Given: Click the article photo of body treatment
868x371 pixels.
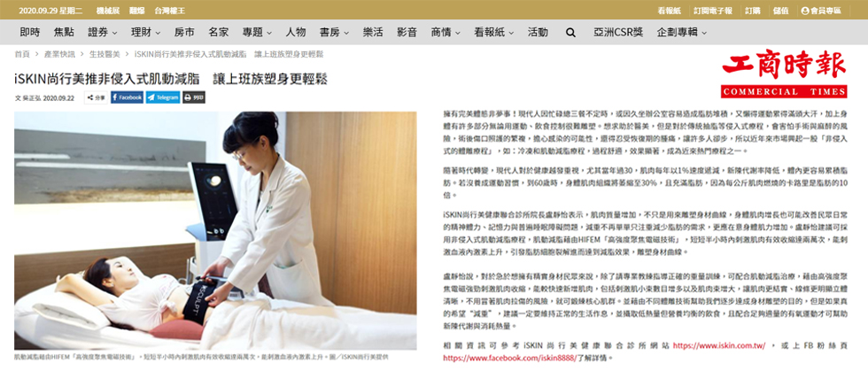Looking at the screenshot, I should click(x=215, y=230).
